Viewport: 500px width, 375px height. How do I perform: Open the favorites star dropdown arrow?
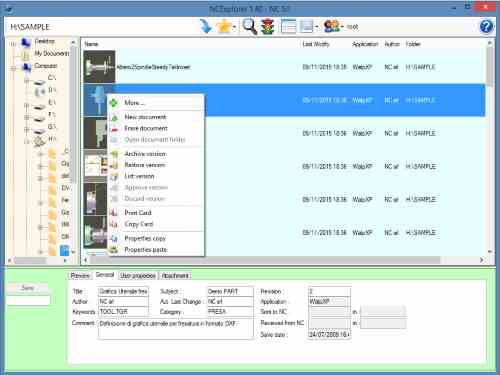pyautogui.click(x=234, y=27)
